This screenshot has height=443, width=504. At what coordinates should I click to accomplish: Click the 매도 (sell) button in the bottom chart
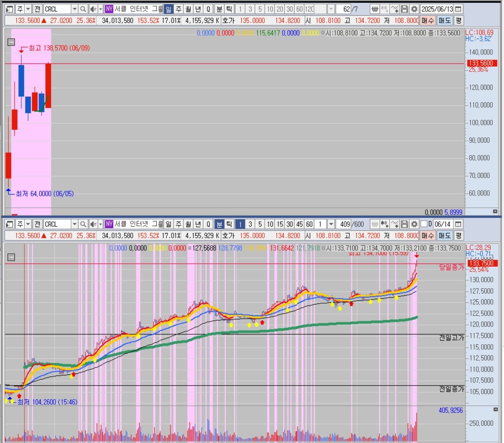[x=445, y=236]
